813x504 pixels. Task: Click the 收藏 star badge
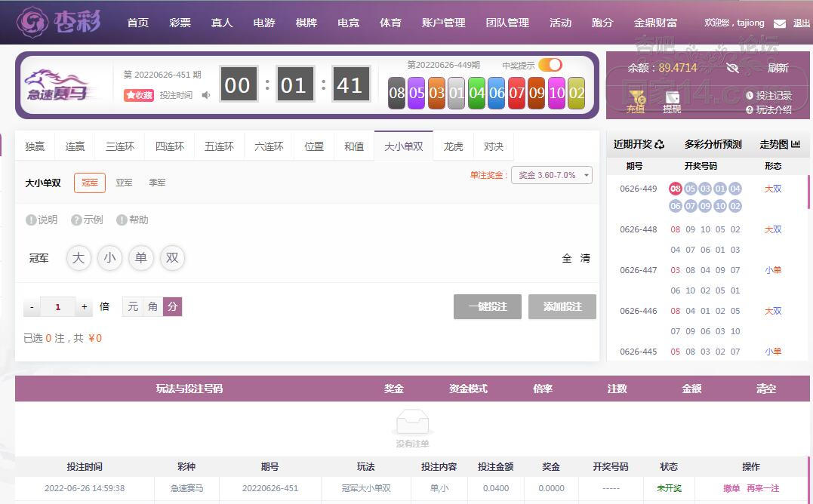(138, 95)
